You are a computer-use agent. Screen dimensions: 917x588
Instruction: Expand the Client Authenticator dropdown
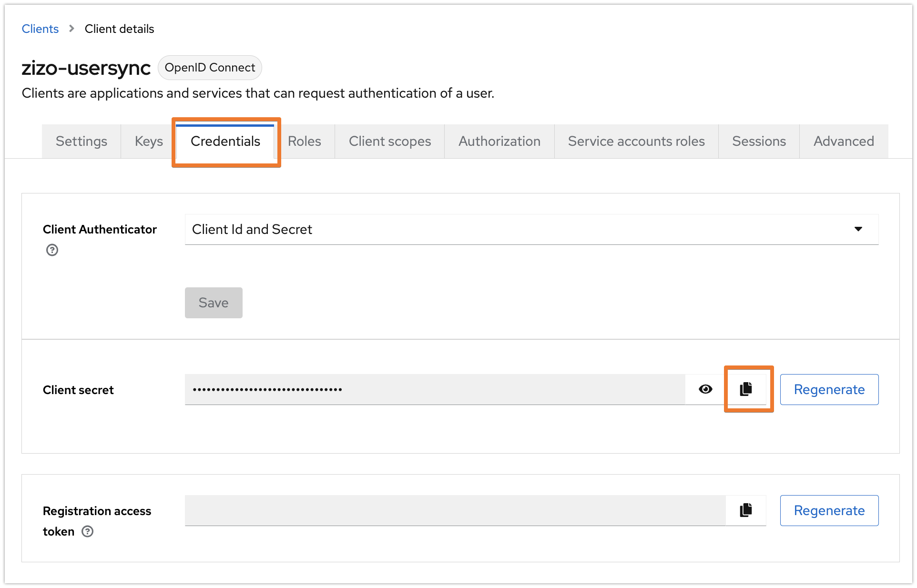coord(531,229)
